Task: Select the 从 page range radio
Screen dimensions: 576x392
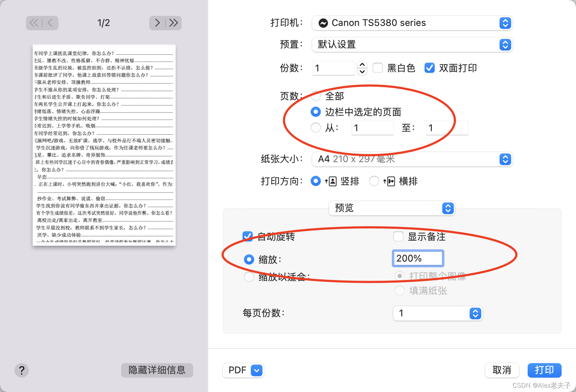Action: [x=316, y=128]
